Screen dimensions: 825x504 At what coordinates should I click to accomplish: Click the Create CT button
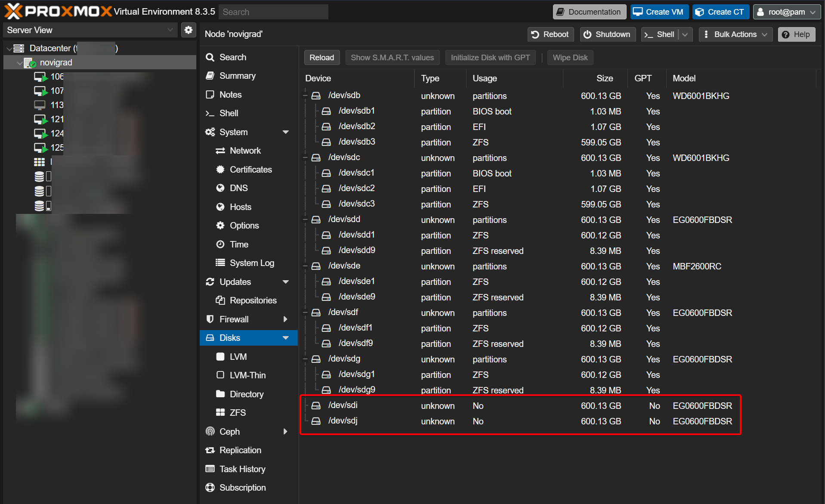721,12
